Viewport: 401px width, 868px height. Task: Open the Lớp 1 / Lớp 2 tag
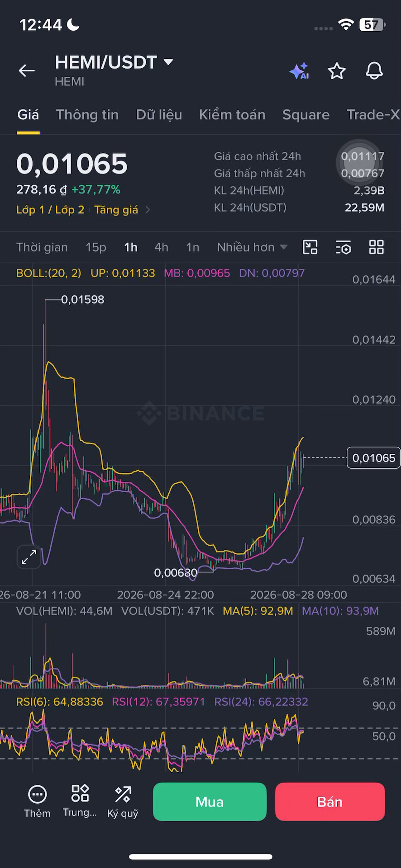point(50,210)
